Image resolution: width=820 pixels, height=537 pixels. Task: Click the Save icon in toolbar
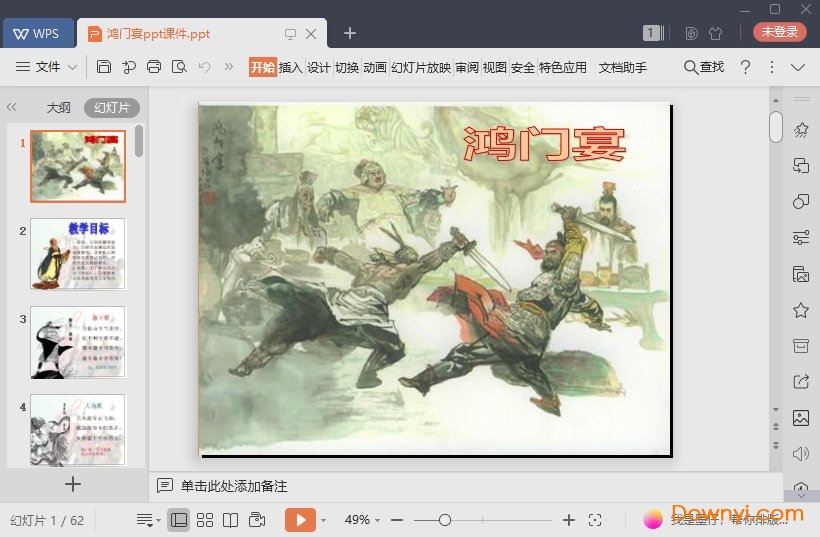click(104, 67)
